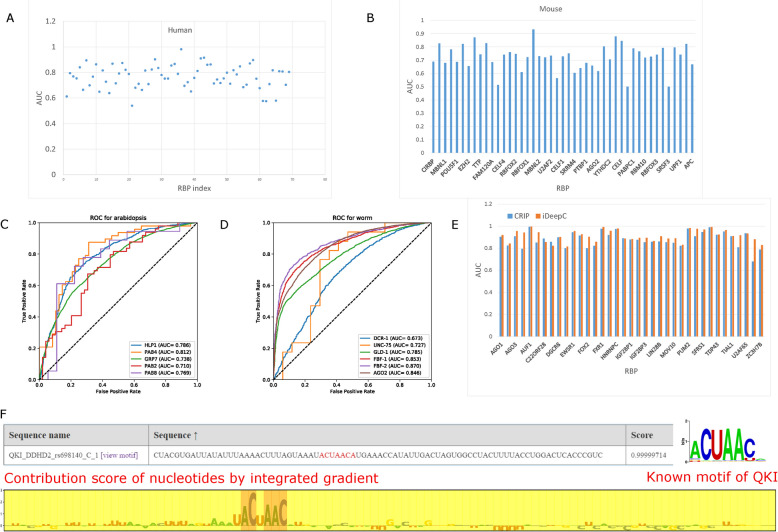Click the long RNA sequence cell text

[x=378, y=455]
